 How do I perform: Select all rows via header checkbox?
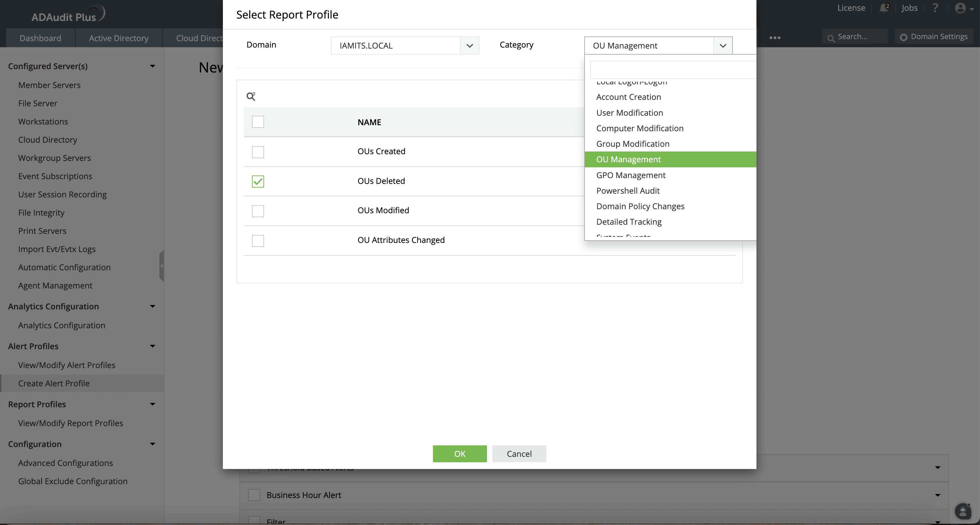pyautogui.click(x=258, y=122)
